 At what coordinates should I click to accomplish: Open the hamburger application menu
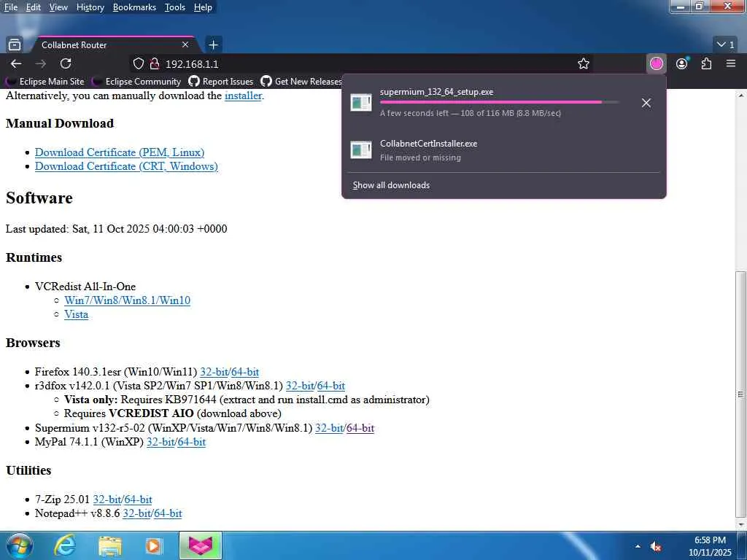point(731,64)
